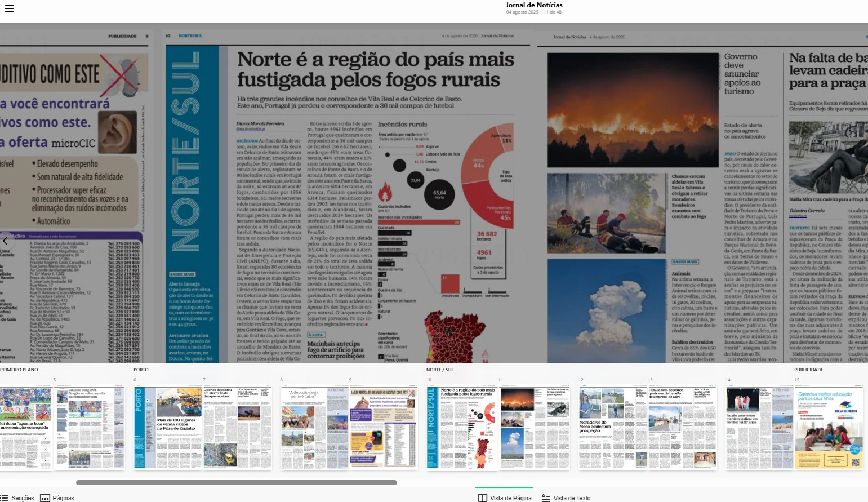Click the wildfire night photo
Image resolution: width=868 pixels, height=502 pixels.
[633, 110]
